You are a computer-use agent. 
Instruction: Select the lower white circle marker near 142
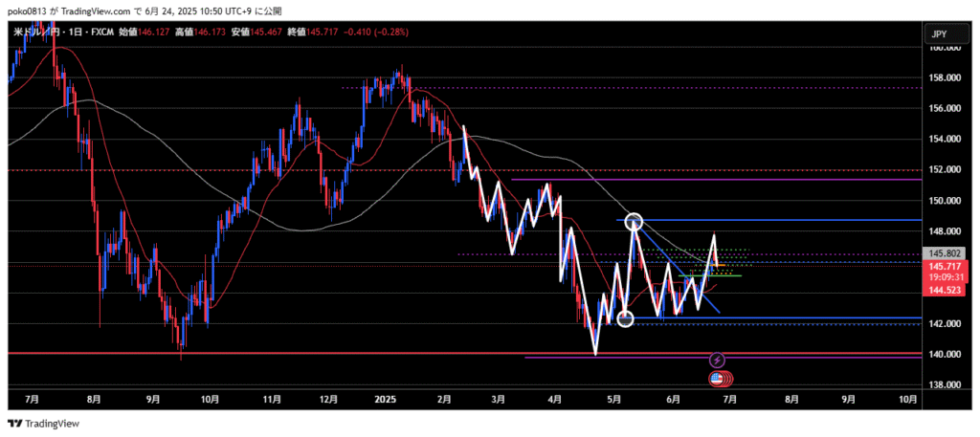pos(625,318)
